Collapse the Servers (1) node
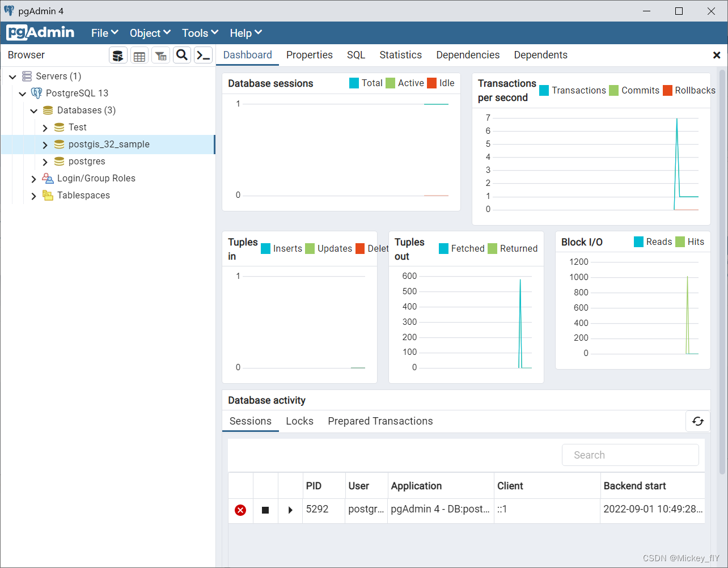Image resolution: width=728 pixels, height=568 pixels. pos(12,77)
